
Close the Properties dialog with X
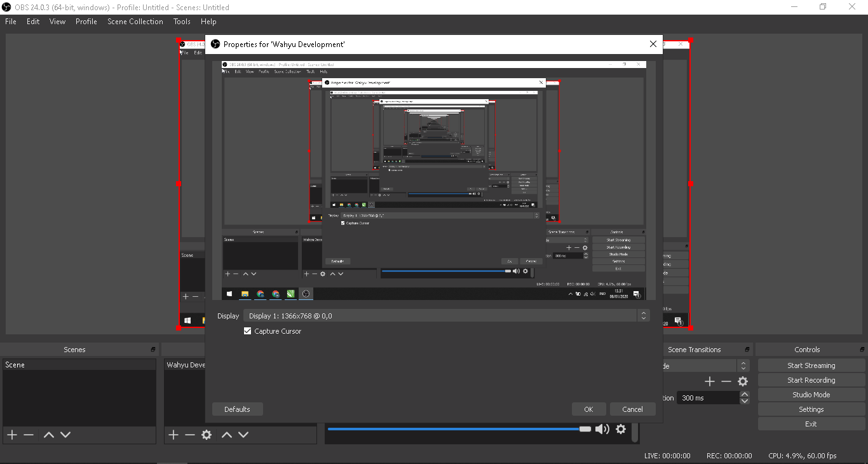point(653,44)
